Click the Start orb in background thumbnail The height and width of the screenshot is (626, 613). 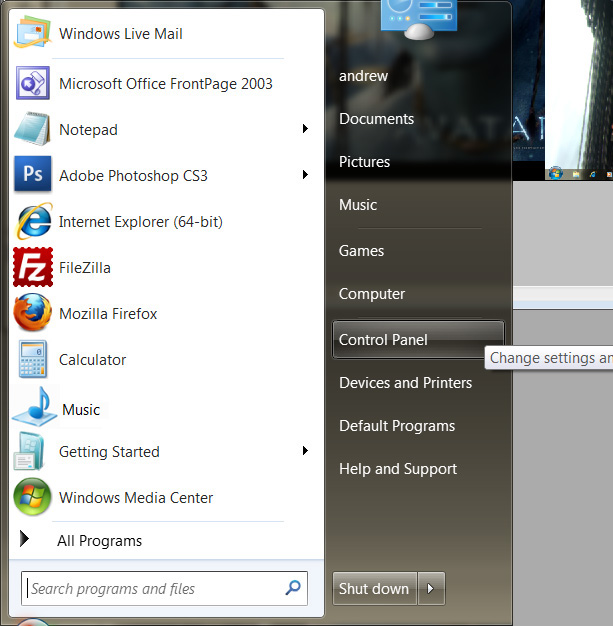pyautogui.click(x=555, y=173)
